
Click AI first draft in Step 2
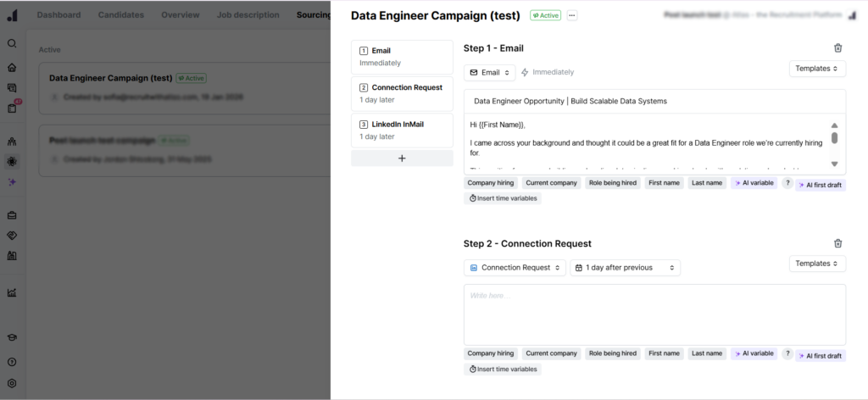point(820,356)
